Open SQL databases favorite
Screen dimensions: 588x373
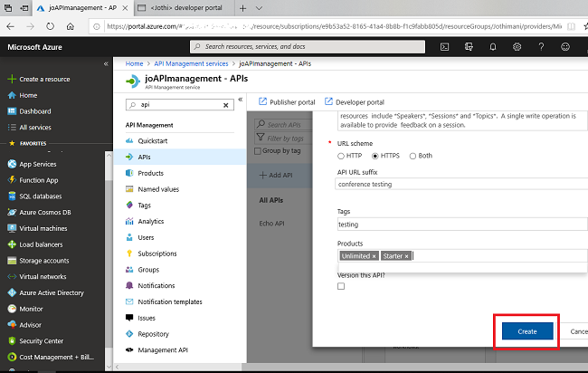coord(34,196)
